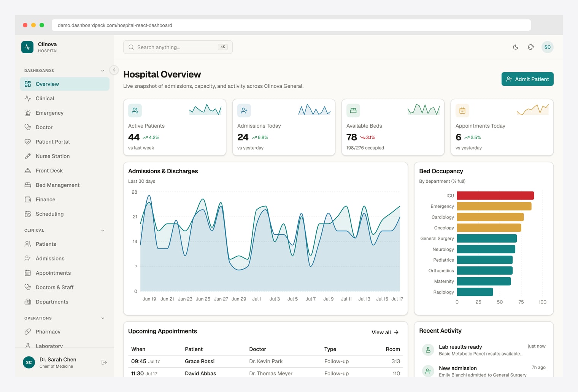The image size is (578, 392).
Task: Click the Clinical pulse icon
Action: pos(28,98)
